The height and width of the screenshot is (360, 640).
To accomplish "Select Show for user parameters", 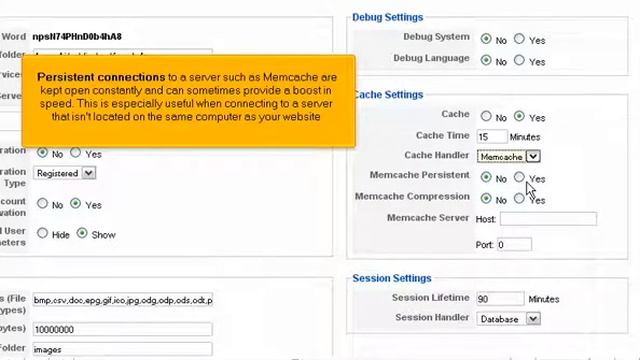I will (82, 233).
